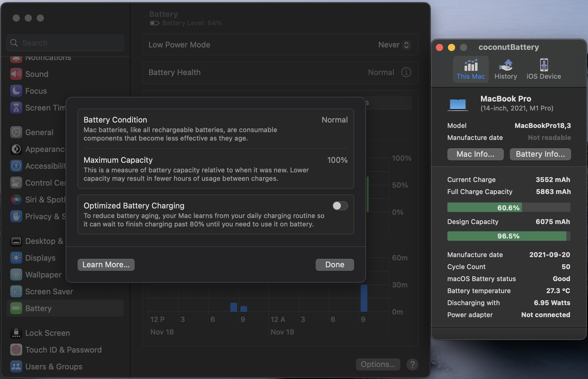Image resolution: width=588 pixels, height=379 pixels.
Task: Click the Mac Info... button
Action: [x=475, y=154]
